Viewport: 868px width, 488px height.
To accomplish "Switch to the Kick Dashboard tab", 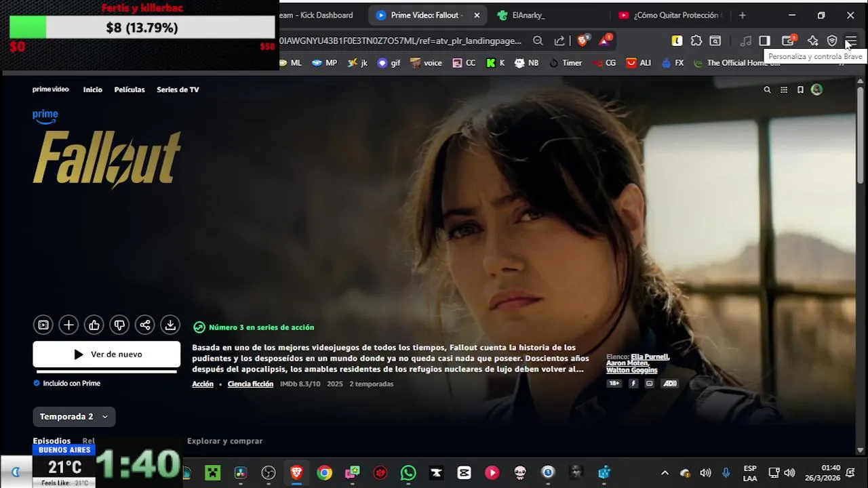I will tap(315, 15).
